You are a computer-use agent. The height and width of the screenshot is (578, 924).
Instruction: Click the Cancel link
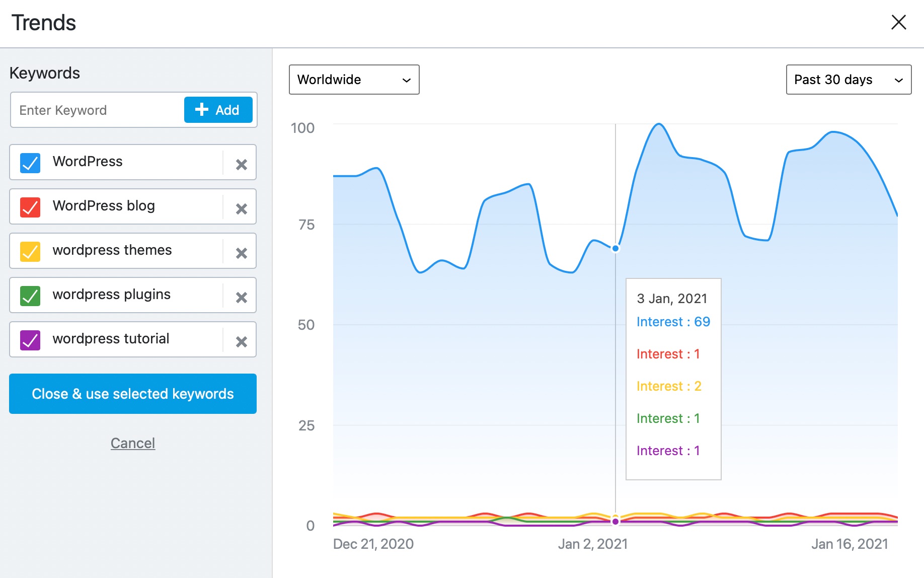132,443
